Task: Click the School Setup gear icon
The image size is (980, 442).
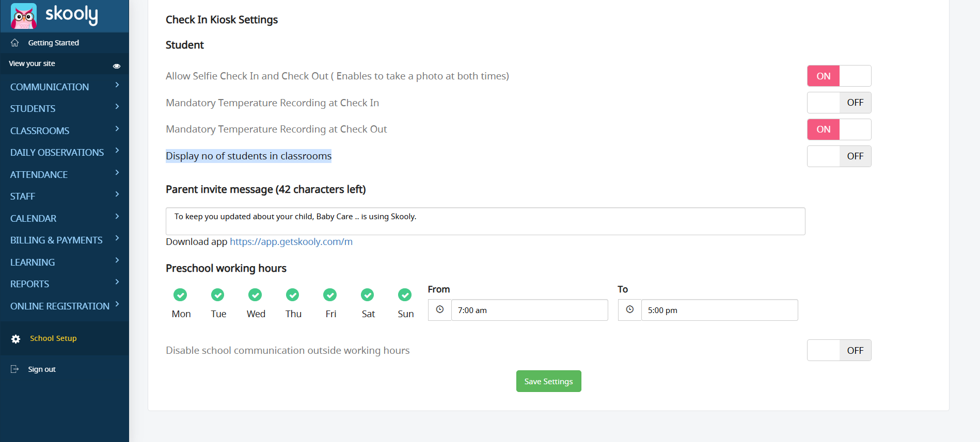Action: [16, 339]
